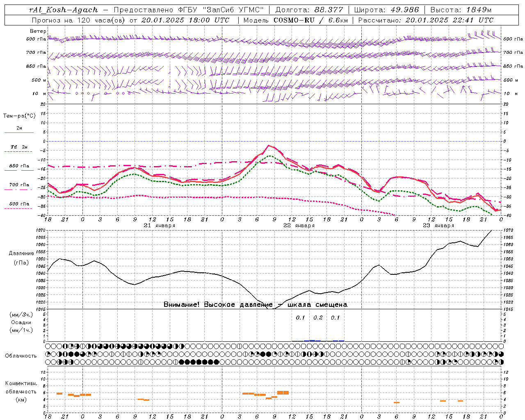Select the 21 января date label
This screenshot has width=525, height=420.
tap(160, 226)
